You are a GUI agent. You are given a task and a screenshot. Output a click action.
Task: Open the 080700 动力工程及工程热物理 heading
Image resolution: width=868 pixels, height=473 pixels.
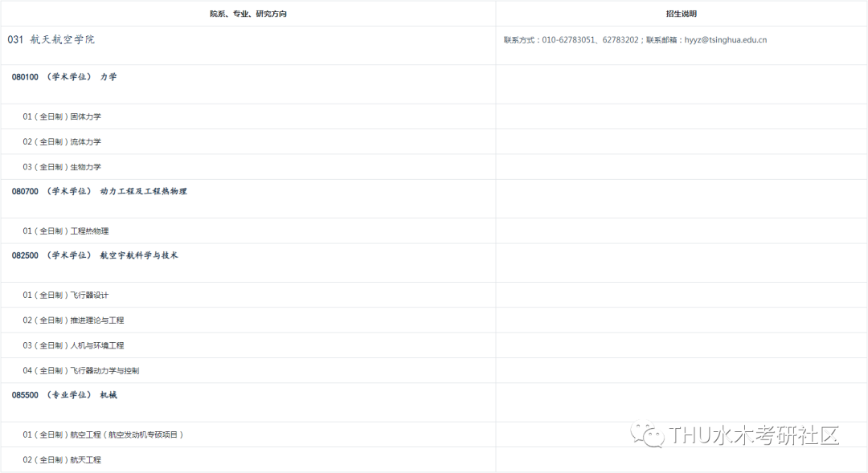pos(100,191)
